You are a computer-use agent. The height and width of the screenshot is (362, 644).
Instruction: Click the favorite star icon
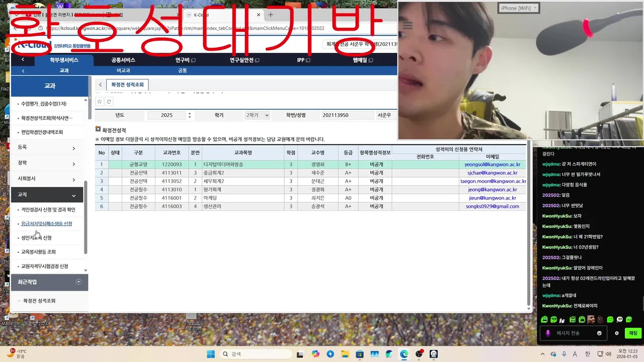100,102
